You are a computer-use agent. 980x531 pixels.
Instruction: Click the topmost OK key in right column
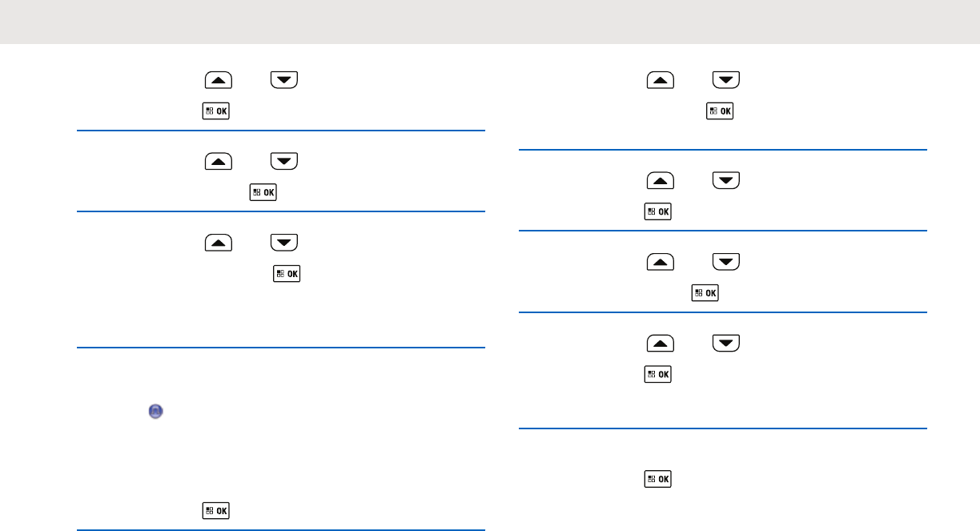coord(720,111)
